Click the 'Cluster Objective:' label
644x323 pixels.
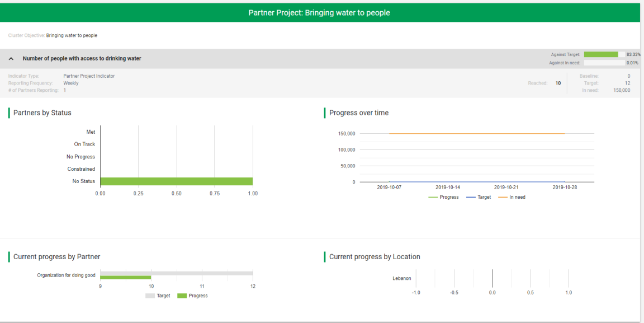coord(26,35)
